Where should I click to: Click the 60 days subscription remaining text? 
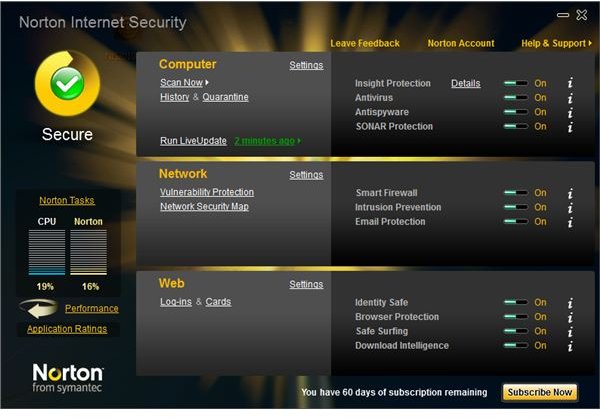point(394,392)
